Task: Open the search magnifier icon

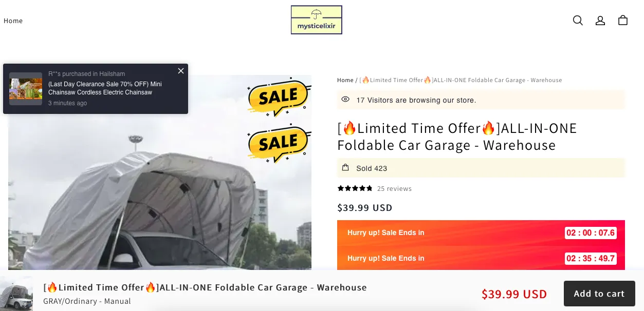Action: point(578,21)
